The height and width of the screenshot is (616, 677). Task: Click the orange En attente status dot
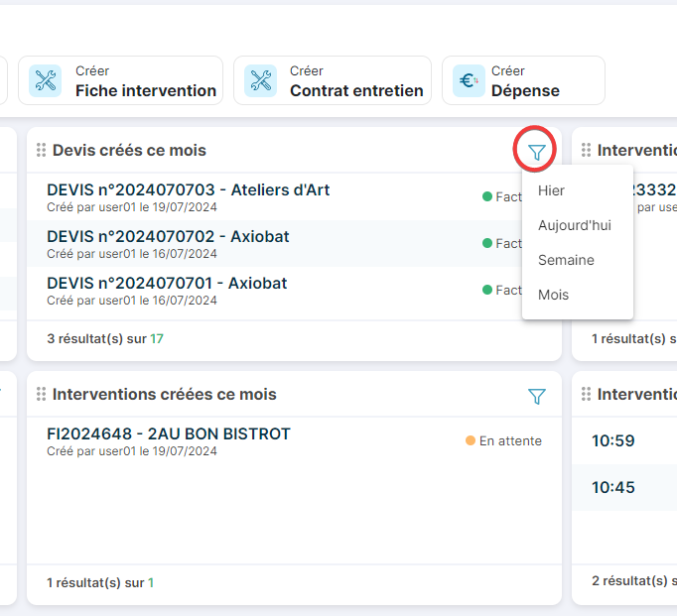click(471, 441)
